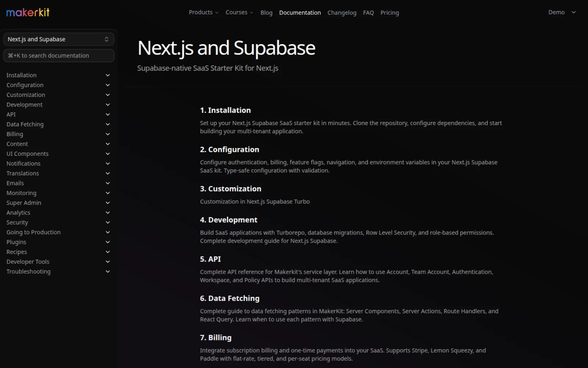Open the FAQ page
This screenshot has height=368, width=588.
368,13
